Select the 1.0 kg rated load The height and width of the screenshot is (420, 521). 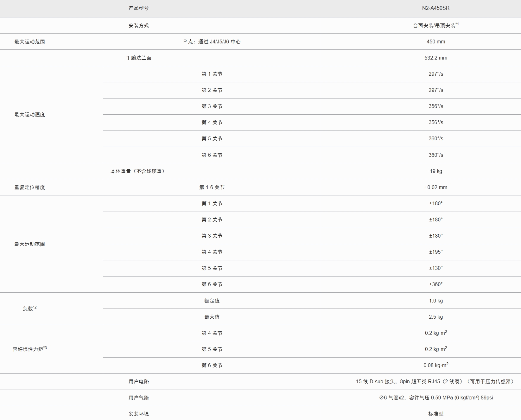[x=436, y=301]
